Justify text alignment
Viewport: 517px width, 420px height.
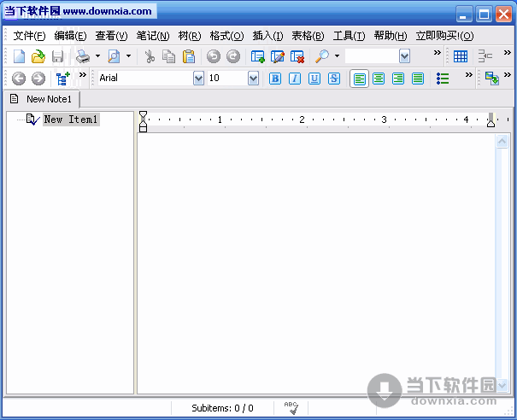click(418, 79)
